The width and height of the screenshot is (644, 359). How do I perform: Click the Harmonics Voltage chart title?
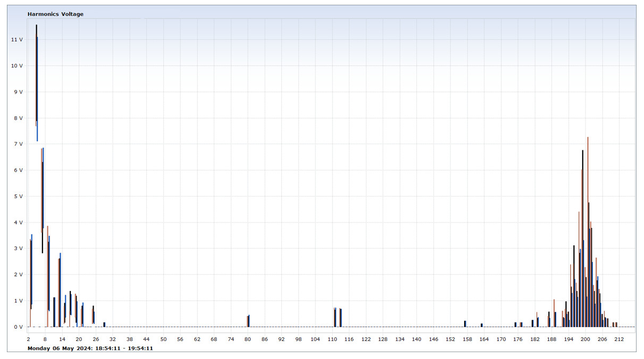coord(55,14)
